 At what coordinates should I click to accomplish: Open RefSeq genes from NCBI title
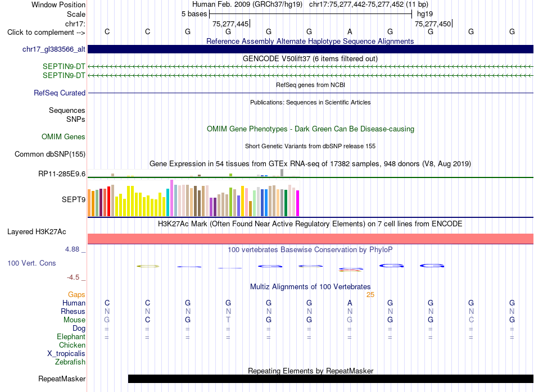[310, 85]
